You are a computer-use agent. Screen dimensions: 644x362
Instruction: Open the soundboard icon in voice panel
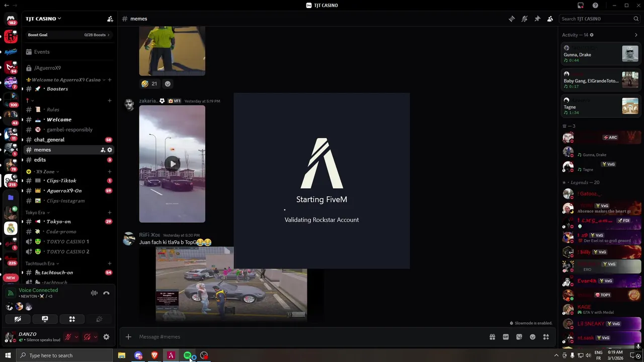[99, 319]
